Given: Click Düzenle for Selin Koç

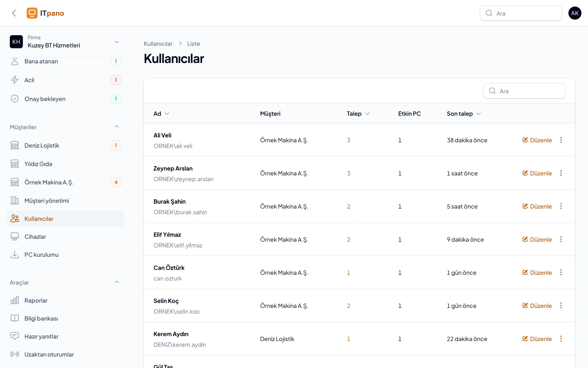Looking at the screenshot, I should point(537,306).
